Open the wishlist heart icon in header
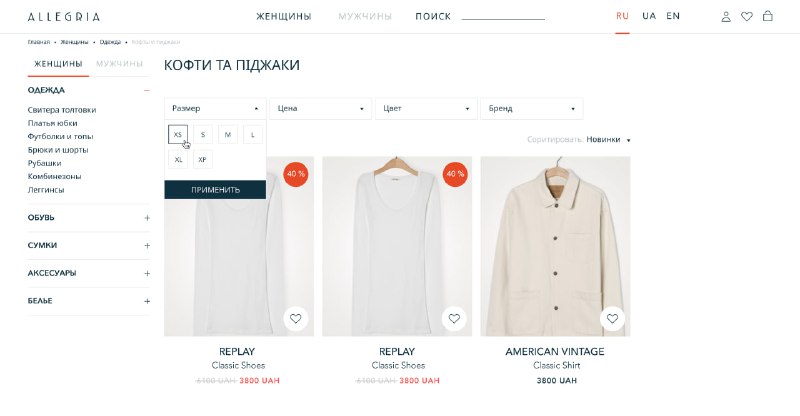The image size is (800, 416). coord(746,17)
